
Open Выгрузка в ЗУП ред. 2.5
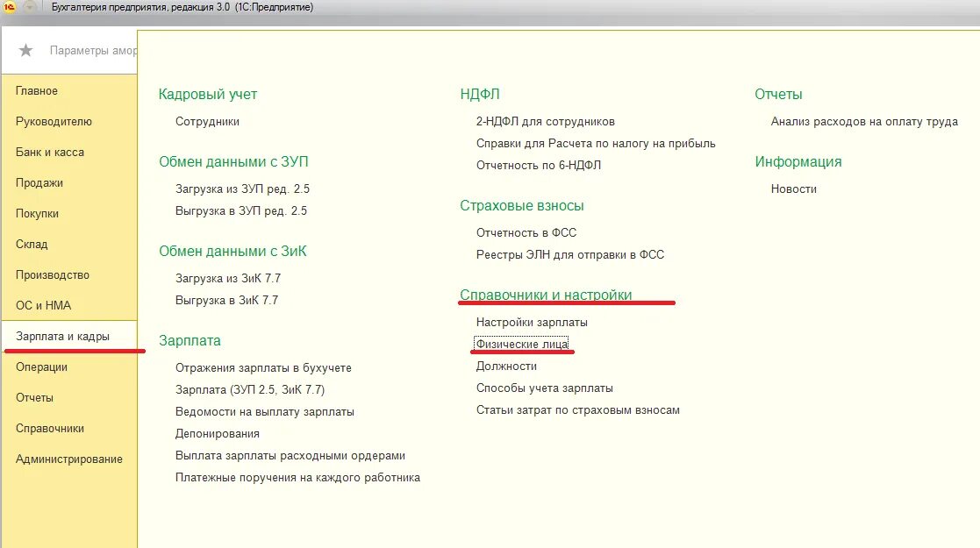(x=241, y=210)
